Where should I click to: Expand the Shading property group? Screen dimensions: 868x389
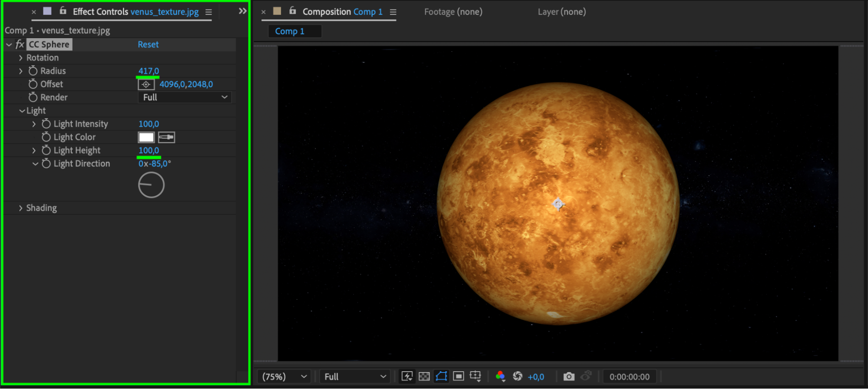pyautogui.click(x=20, y=208)
